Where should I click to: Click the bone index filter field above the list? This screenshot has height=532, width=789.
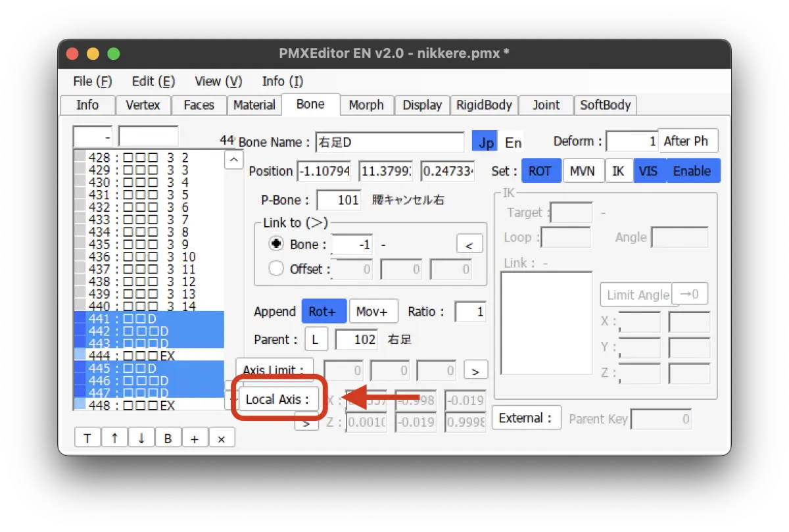pyautogui.click(x=93, y=137)
